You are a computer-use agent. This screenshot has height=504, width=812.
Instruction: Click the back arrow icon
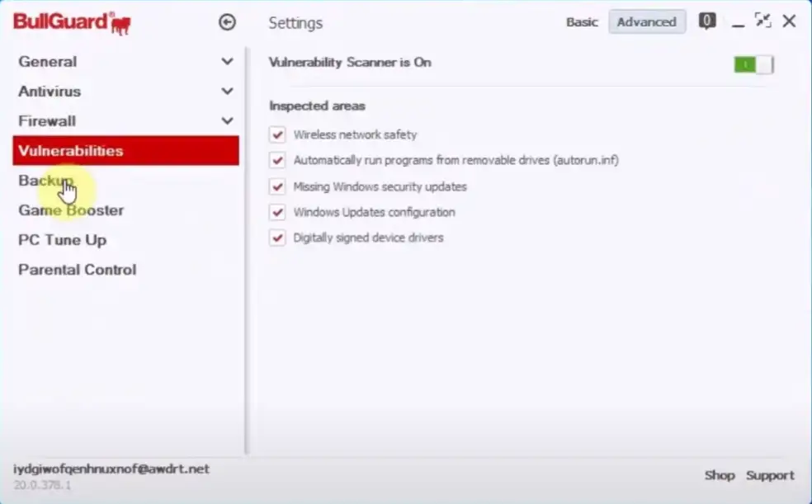pyautogui.click(x=227, y=22)
